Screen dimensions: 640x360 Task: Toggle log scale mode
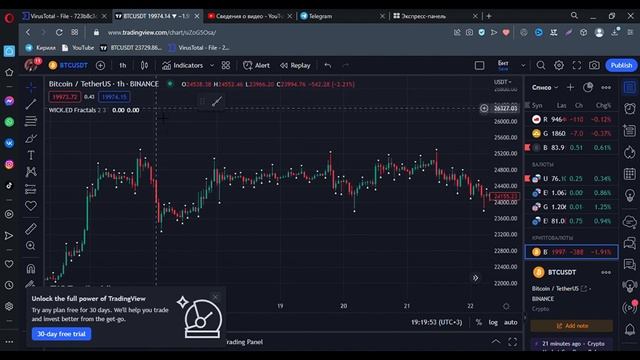(x=493, y=322)
